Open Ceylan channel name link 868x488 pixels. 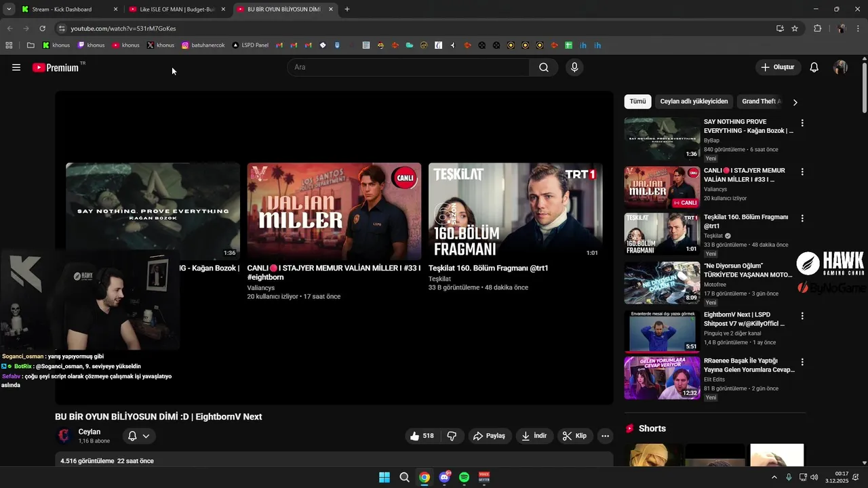(90, 432)
